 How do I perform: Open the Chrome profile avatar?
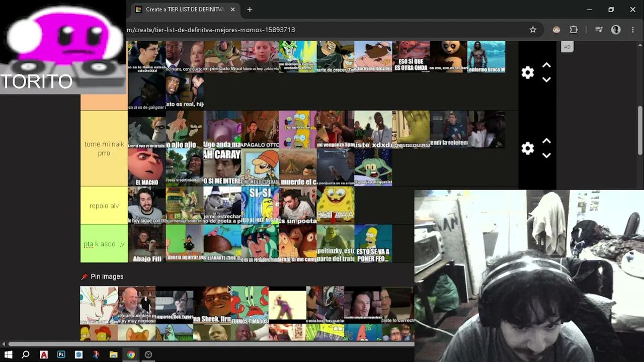tap(616, 30)
